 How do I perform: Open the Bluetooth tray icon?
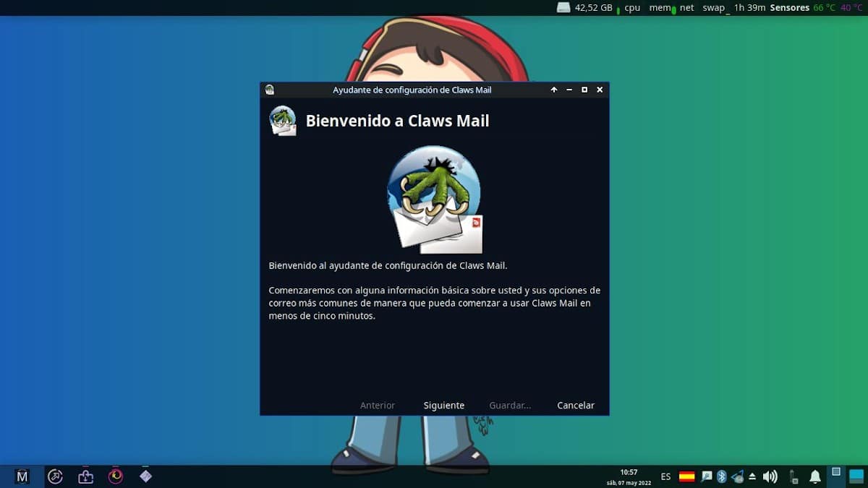(x=721, y=476)
